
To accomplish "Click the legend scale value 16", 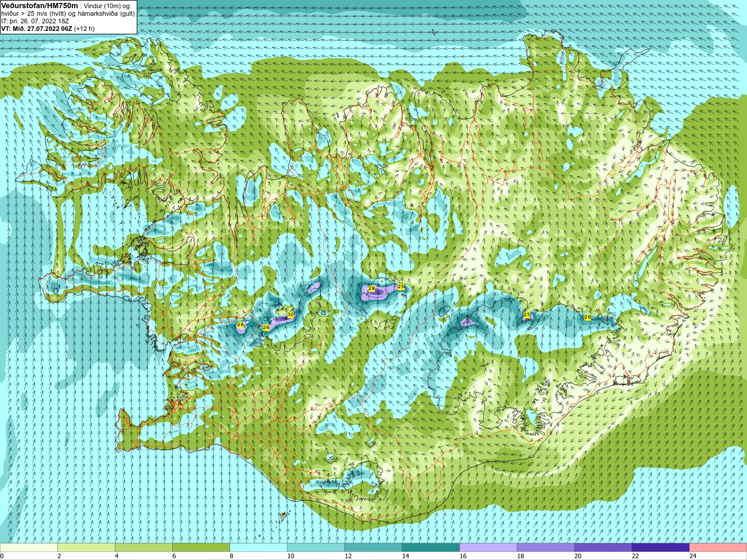I will pos(463,556).
